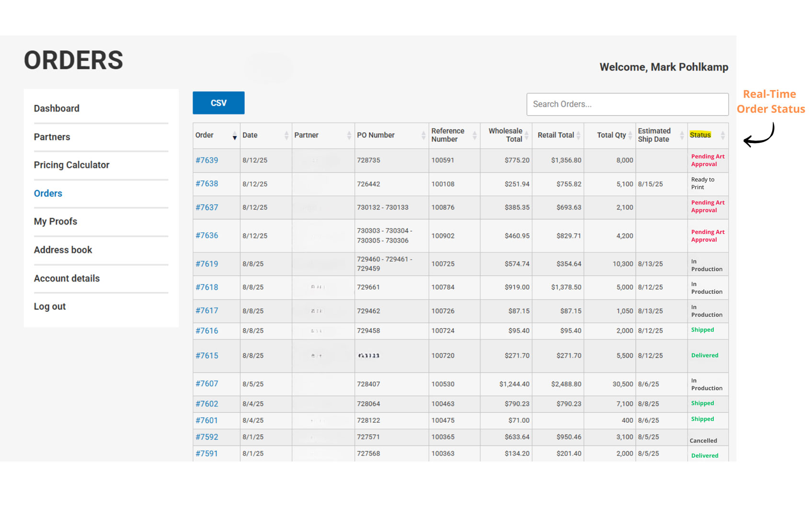The height and width of the screenshot is (517, 812).
Task: Open order #7591
Action: (206, 453)
